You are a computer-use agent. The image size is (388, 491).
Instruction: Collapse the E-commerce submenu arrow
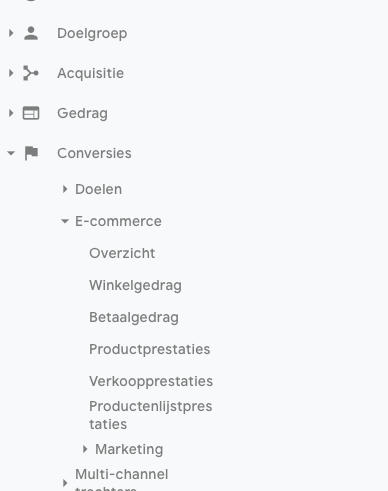tap(65, 221)
